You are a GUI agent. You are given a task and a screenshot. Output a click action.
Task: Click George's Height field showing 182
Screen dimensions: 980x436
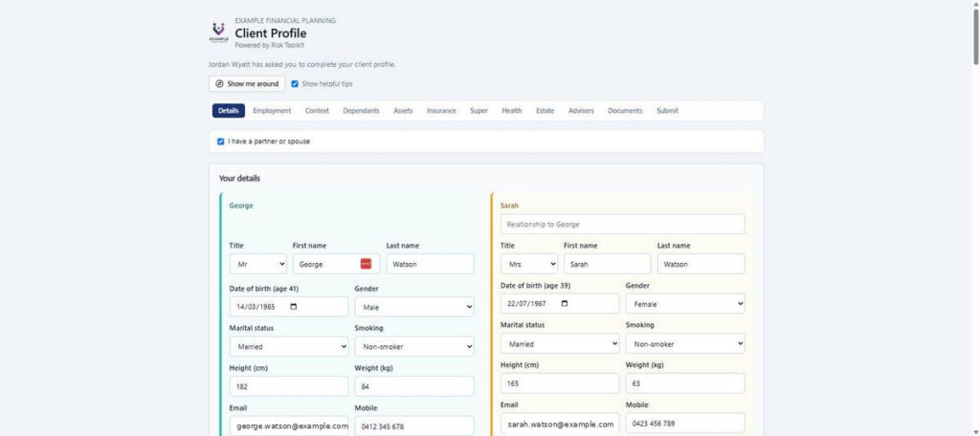(x=289, y=386)
